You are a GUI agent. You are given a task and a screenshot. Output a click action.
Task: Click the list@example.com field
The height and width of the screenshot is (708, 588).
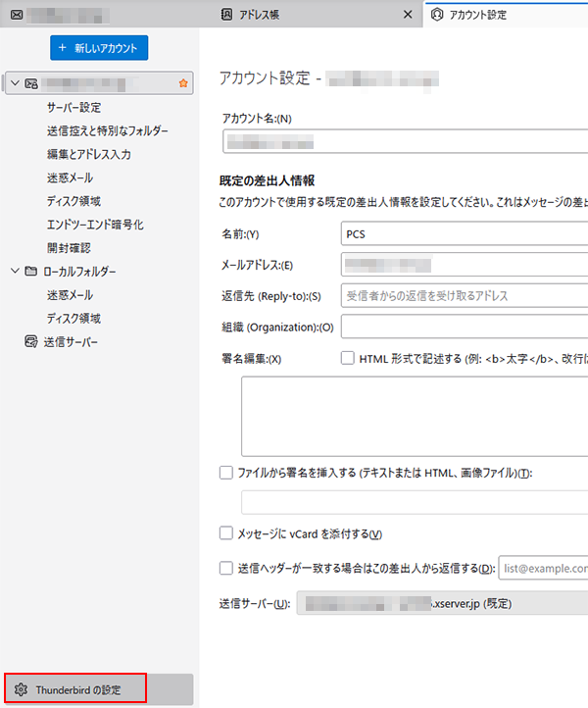pos(543,568)
